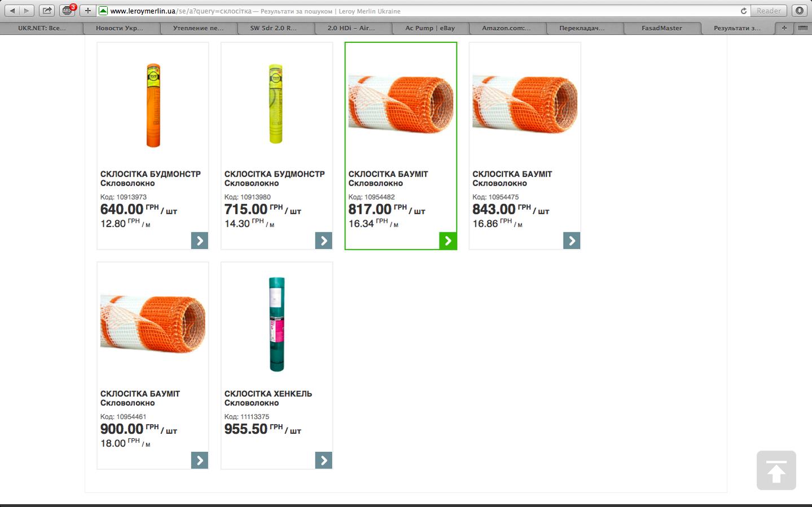
Task: Open the green arrow on the 817.00 Бауміт product
Action: pos(448,241)
